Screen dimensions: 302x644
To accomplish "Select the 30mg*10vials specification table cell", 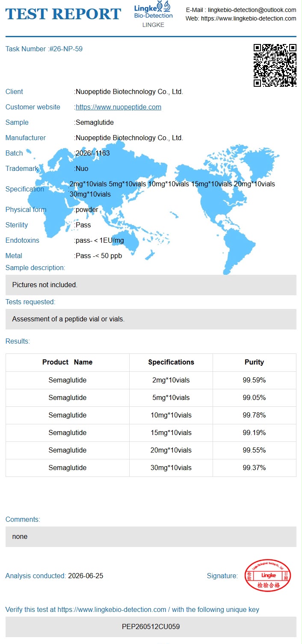I will [171, 468].
